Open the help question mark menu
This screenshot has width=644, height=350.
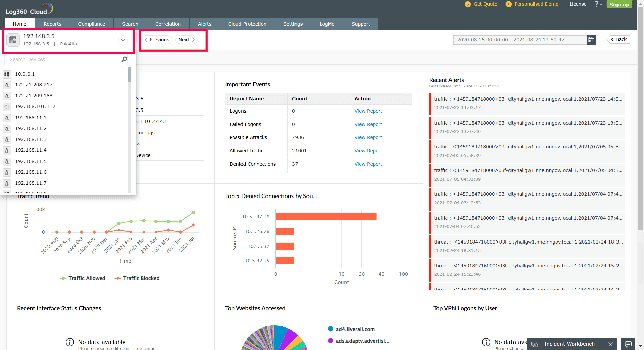598,4
